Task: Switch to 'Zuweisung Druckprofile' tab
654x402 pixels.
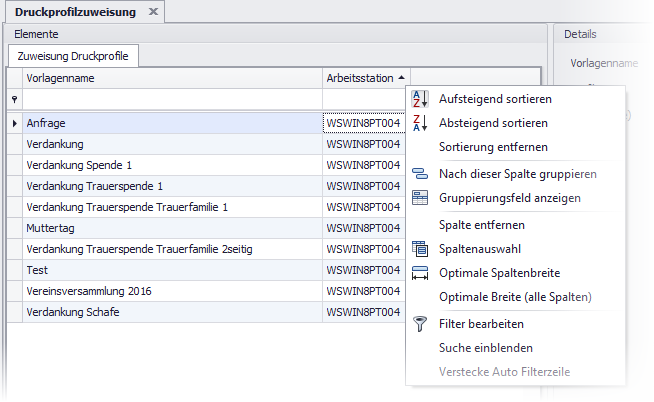Action: 73,55
